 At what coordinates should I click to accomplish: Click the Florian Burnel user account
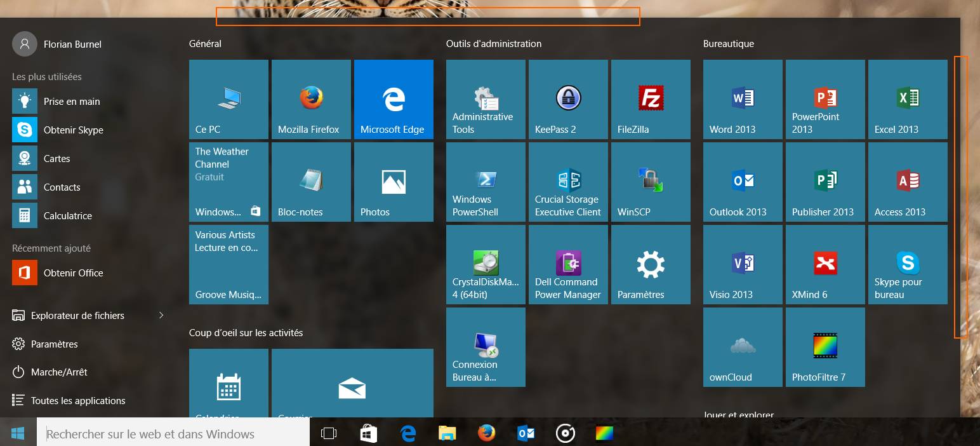(x=72, y=44)
